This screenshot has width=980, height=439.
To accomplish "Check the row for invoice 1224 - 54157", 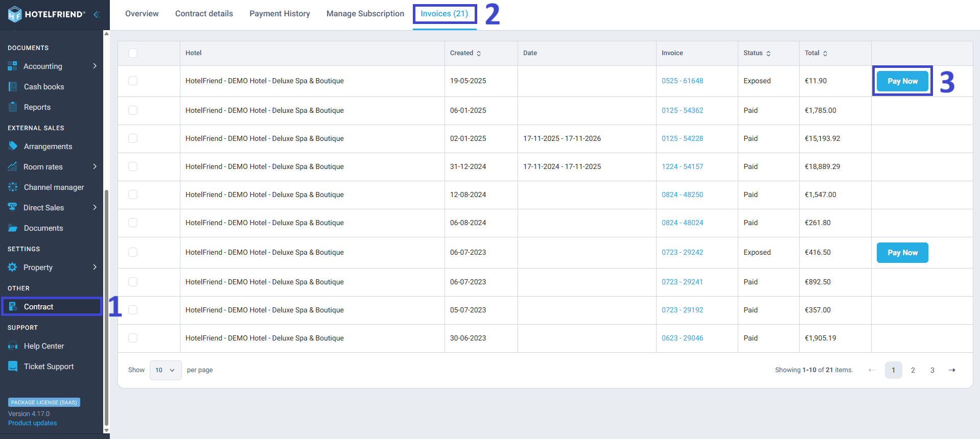I will click(133, 166).
